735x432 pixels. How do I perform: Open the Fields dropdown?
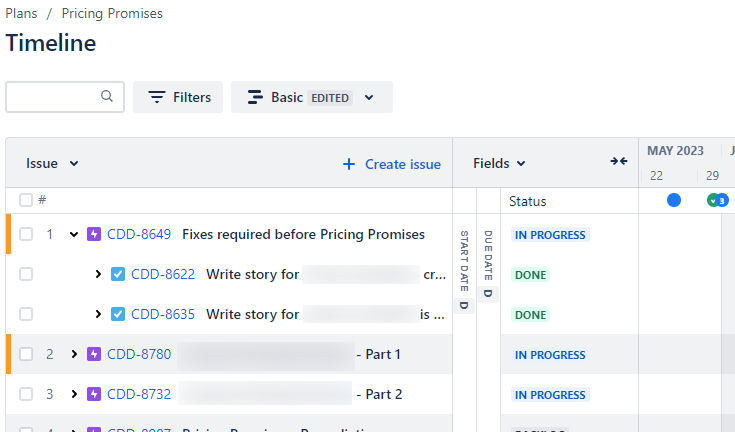(x=499, y=163)
